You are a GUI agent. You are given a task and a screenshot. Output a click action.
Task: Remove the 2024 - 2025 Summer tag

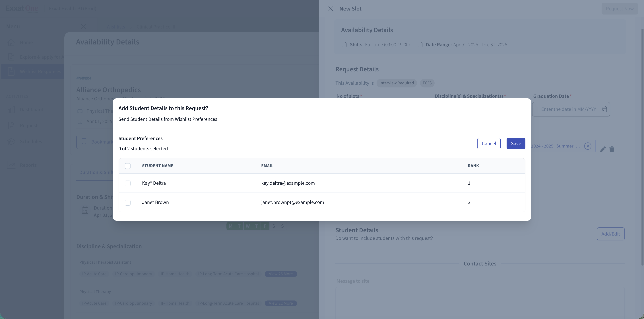[588, 146]
